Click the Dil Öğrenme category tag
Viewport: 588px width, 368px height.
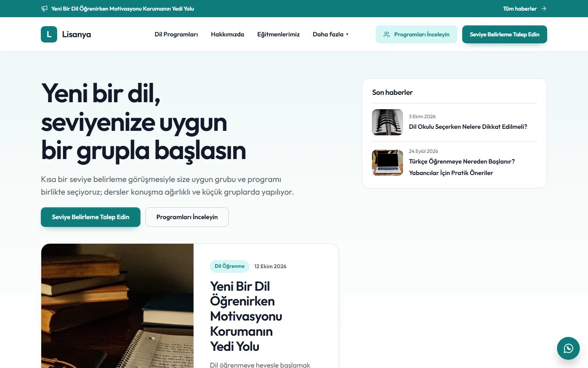(229, 266)
